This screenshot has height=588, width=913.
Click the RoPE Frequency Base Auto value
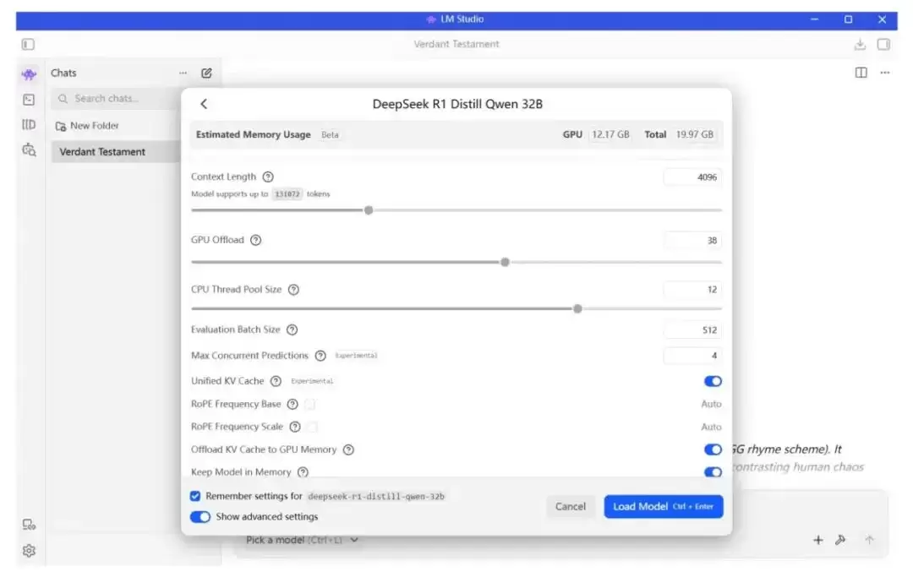711,404
